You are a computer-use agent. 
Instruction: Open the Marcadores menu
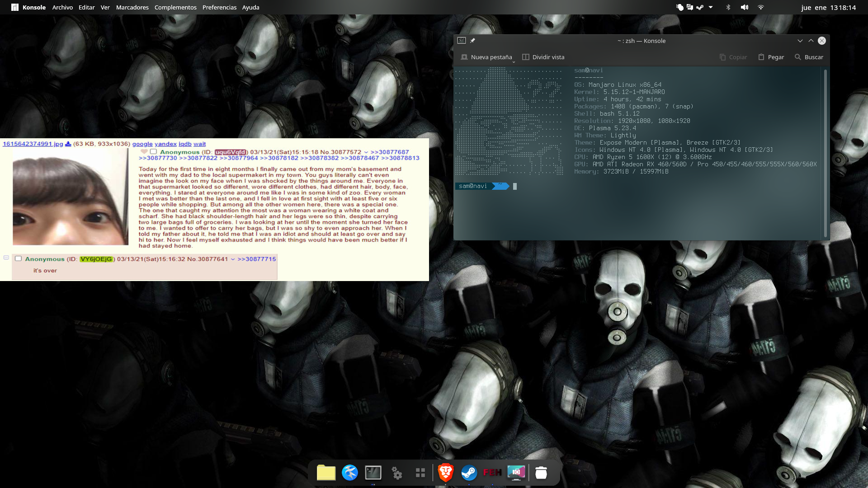point(132,7)
